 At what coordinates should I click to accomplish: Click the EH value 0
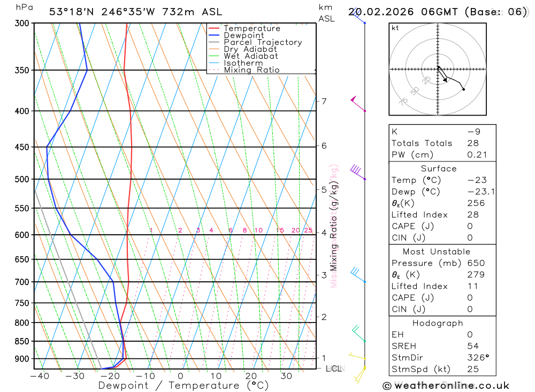click(x=470, y=335)
